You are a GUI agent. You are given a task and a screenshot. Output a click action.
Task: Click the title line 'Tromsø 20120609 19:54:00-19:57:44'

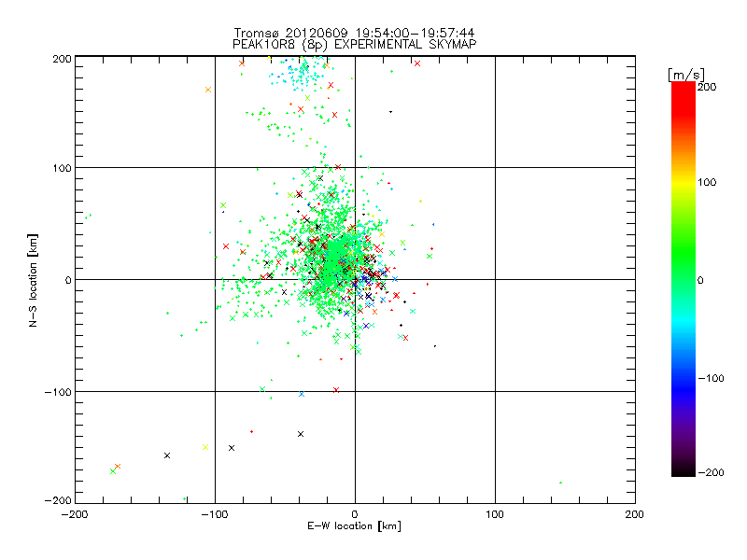point(354,33)
